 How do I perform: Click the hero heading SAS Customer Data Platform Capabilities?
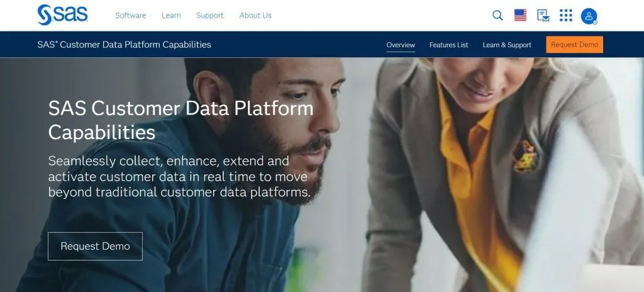pos(180,120)
